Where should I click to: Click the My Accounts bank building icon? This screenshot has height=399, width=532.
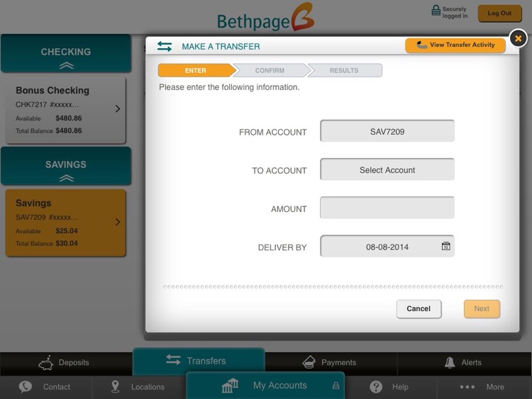pyautogui.click(x=230, y=386)
